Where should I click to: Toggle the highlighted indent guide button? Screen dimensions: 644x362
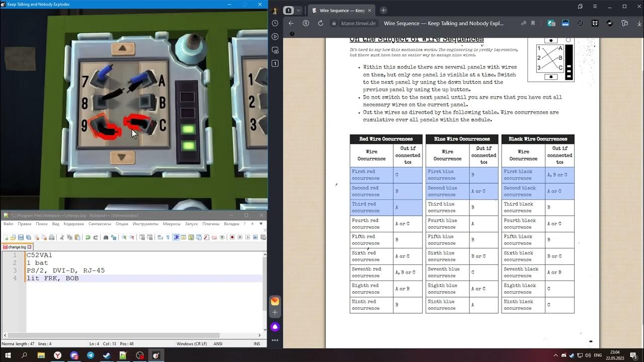(176, 237)
